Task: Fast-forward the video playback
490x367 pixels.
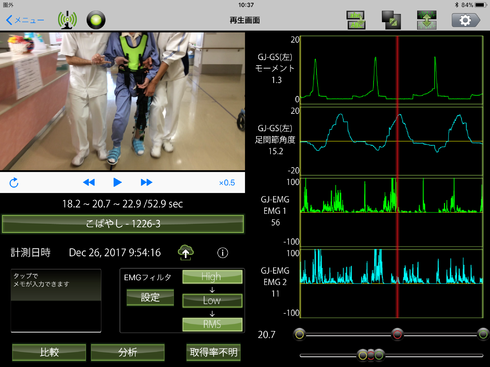Action: (146, 182)
